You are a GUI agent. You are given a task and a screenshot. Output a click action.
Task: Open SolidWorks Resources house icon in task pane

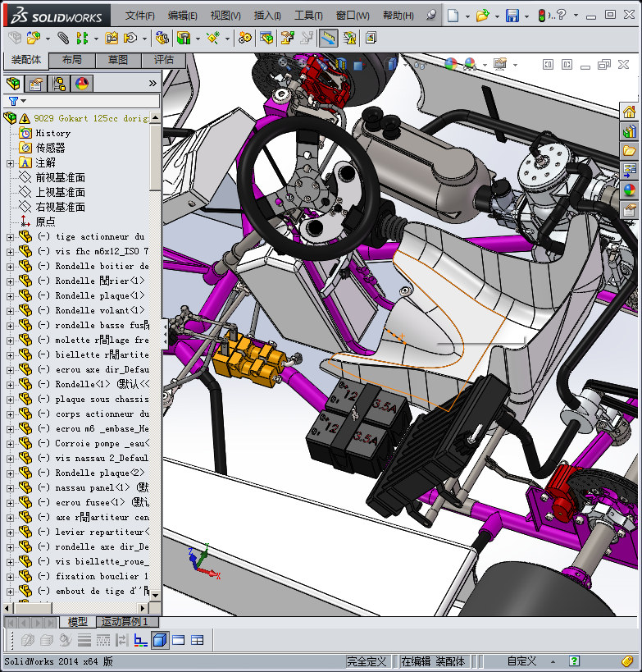629,112
